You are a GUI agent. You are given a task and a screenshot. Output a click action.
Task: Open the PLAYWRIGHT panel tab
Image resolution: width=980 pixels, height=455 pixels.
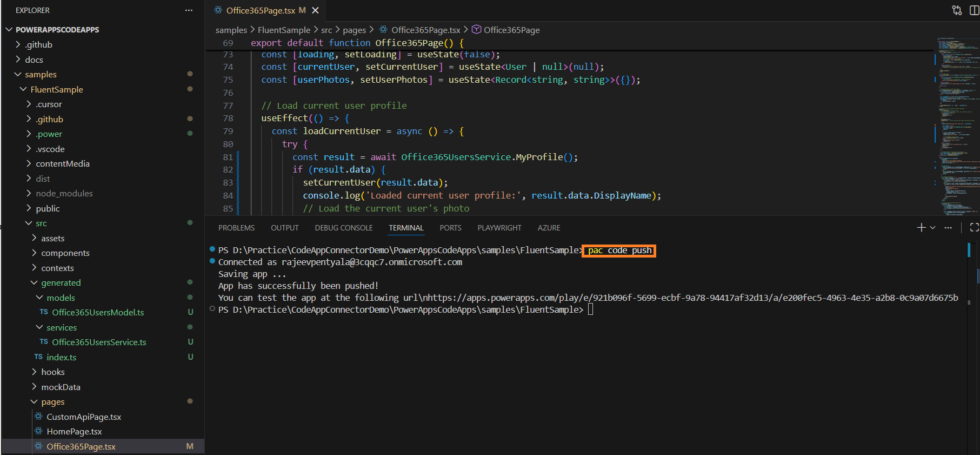(499, 228)
